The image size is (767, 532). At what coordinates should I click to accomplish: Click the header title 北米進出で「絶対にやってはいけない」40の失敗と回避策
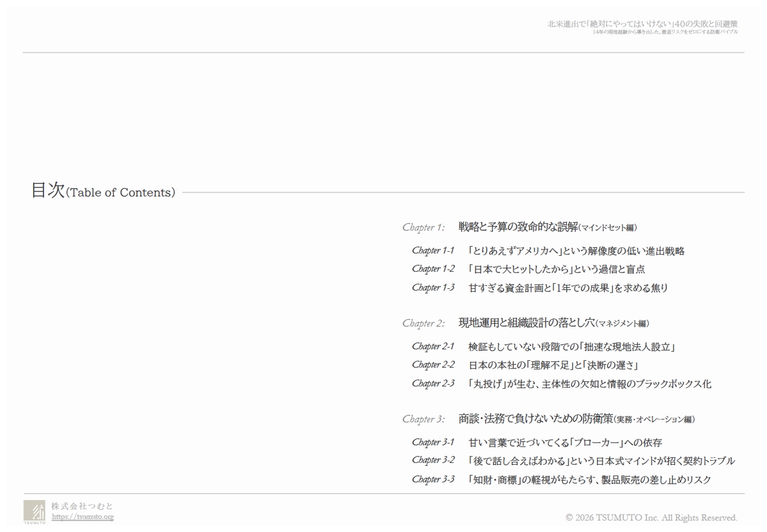643,24
